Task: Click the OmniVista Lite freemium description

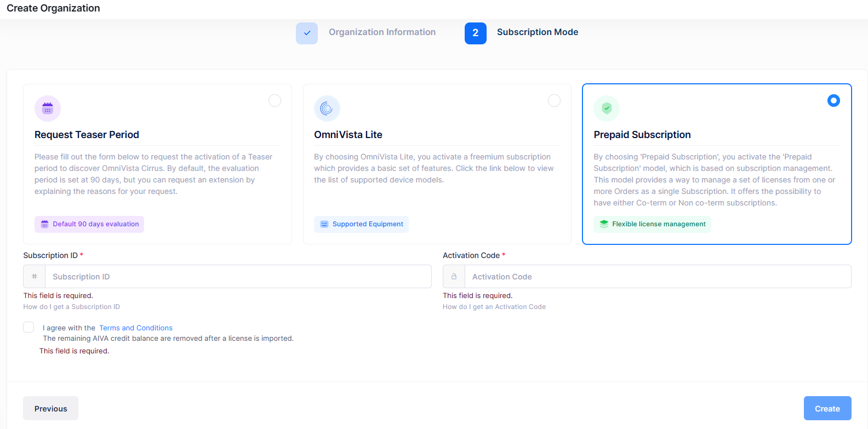Action: 434,168
